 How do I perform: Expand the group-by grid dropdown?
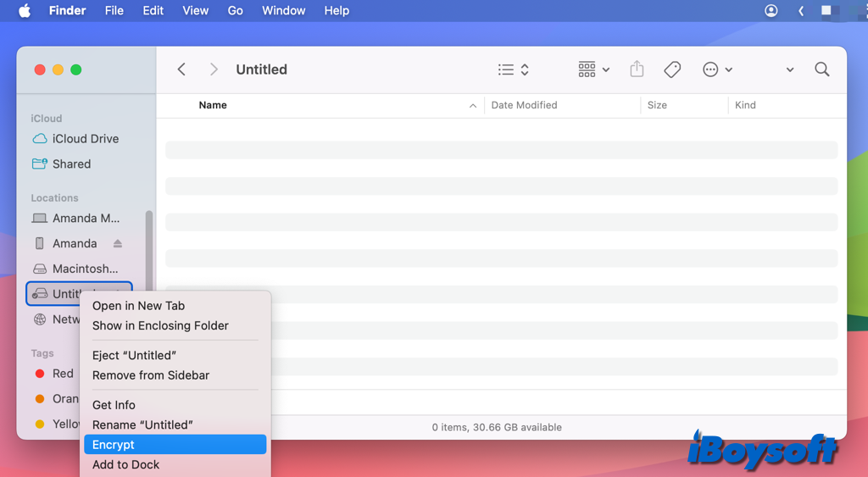(x=593, y=69)
